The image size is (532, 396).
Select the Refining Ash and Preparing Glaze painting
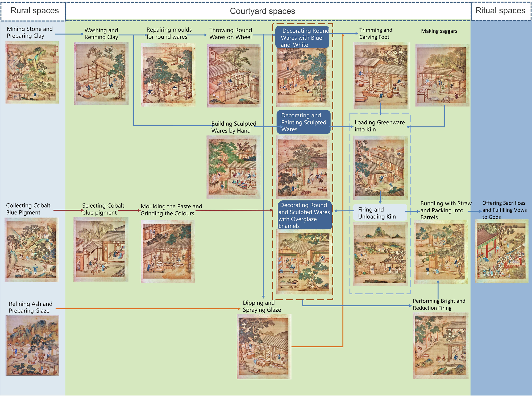click(32, 345)
